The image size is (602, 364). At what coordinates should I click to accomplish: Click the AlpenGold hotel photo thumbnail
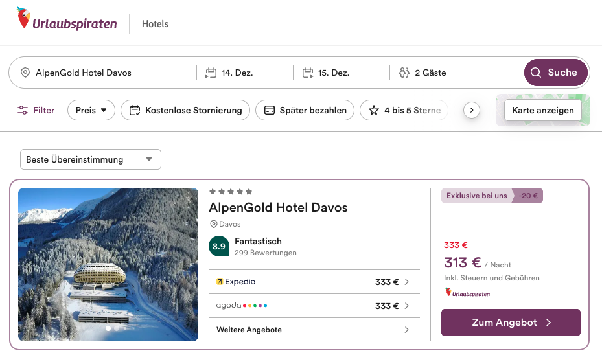(108, 264)
